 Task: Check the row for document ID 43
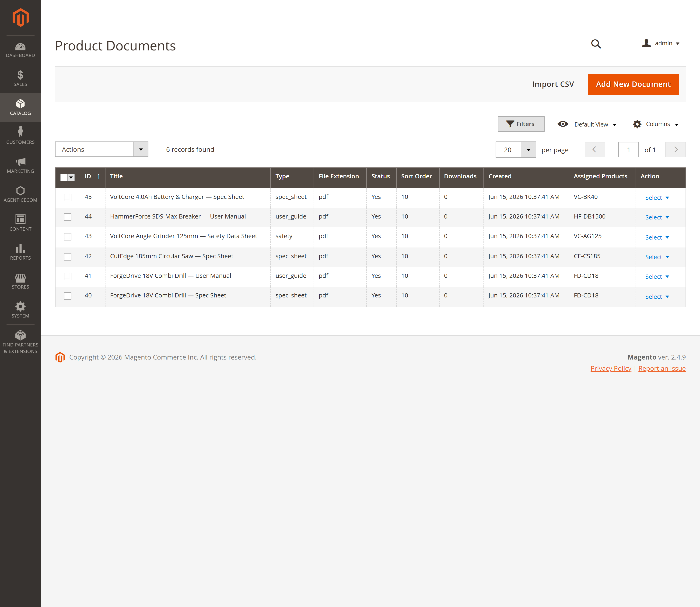tap(68, 237)
